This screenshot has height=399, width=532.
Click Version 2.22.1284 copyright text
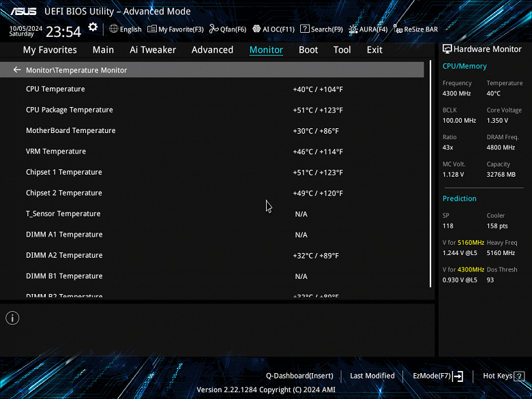click(x=266, y=390)
